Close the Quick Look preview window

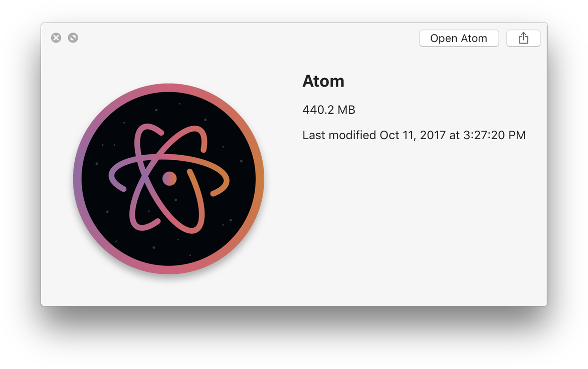(x=56, y=38)
